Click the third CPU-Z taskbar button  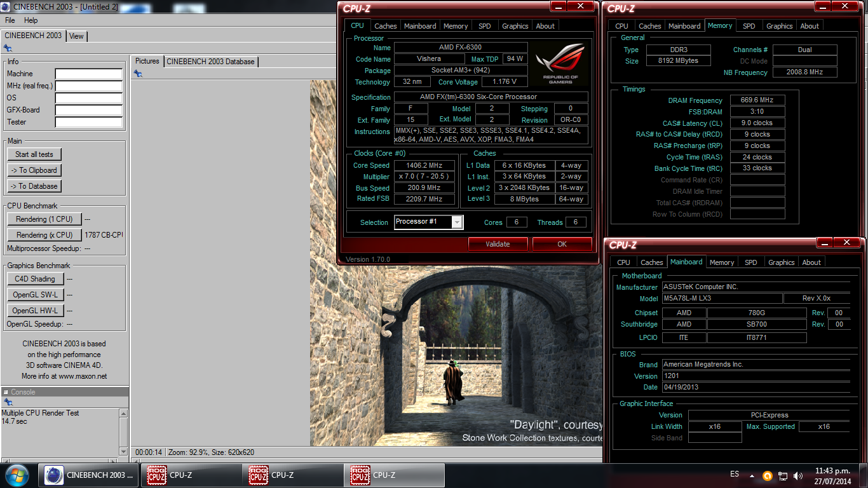click(x=394, y=475)
